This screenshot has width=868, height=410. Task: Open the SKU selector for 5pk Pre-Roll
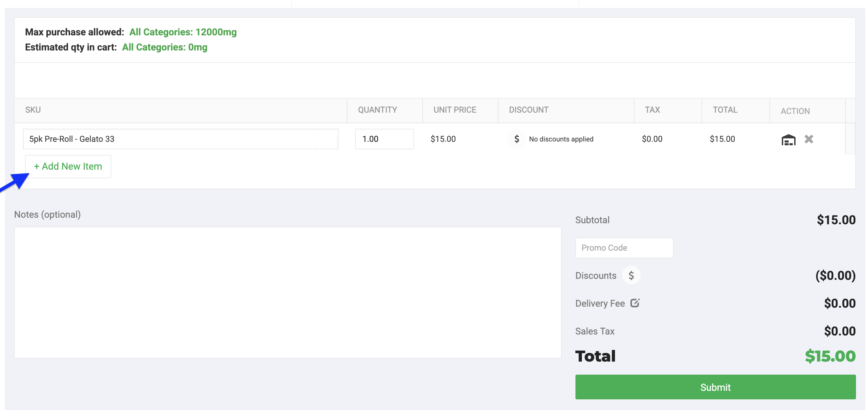click(181, 139)
